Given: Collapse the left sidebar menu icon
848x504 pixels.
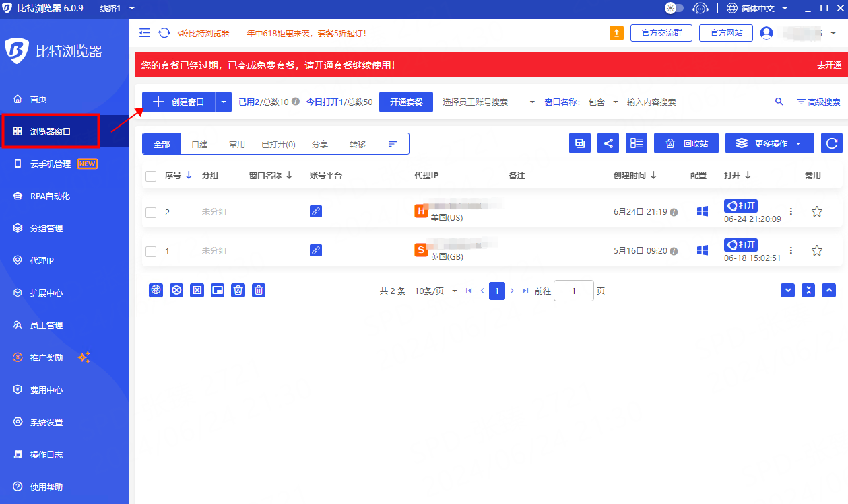Looking at the screenshot, I should point(145,33).
